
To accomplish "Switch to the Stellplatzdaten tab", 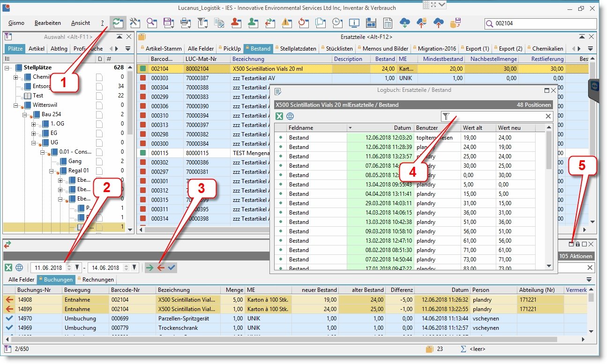I will tap(295, 48).
